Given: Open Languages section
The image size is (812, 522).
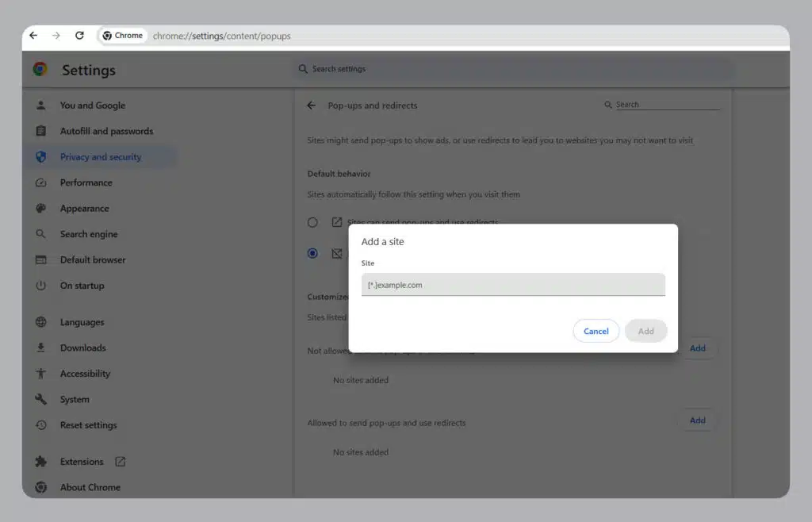Looking at the screenshot, I should coord(82,322).
